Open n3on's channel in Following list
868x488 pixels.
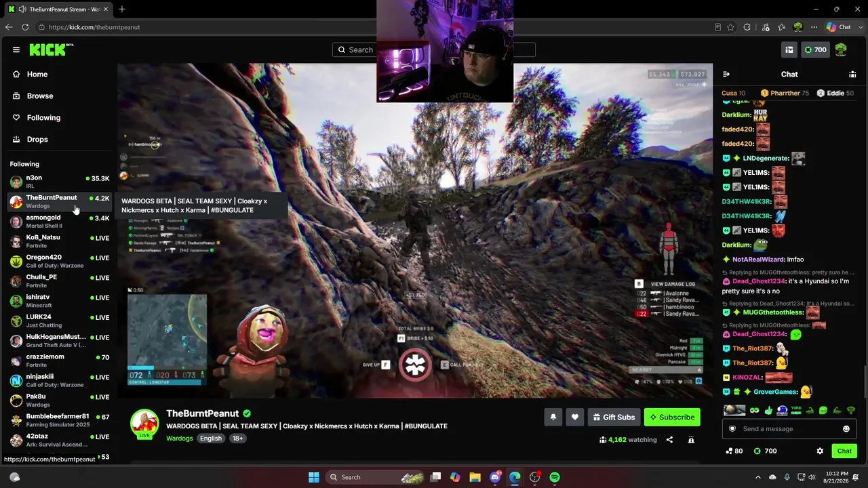[60, 182]
